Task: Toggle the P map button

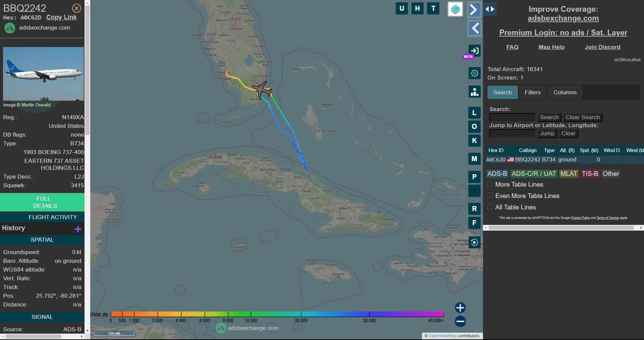Action: pyautogui.click(x=474, y=177)
